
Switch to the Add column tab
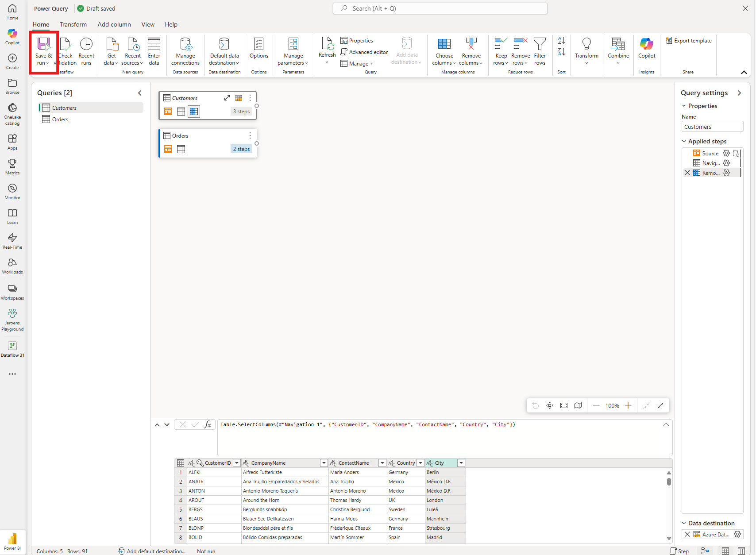click(114, 24)
